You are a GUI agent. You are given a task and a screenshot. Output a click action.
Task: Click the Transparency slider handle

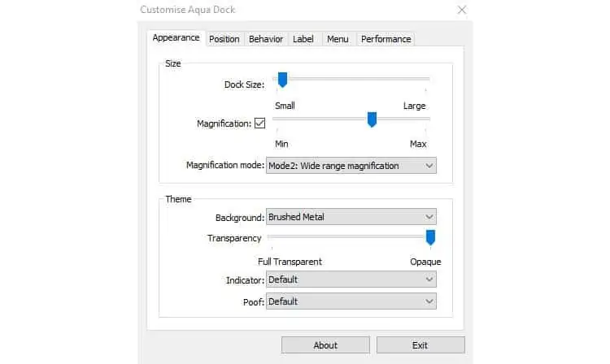coord(430,238)
